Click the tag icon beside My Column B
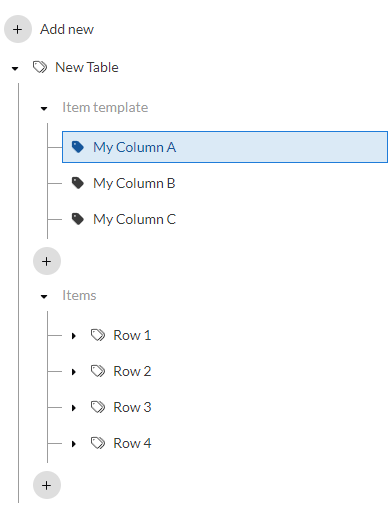Screen dimensions: 389x507 pyautogui.click(x=78, y=183)
